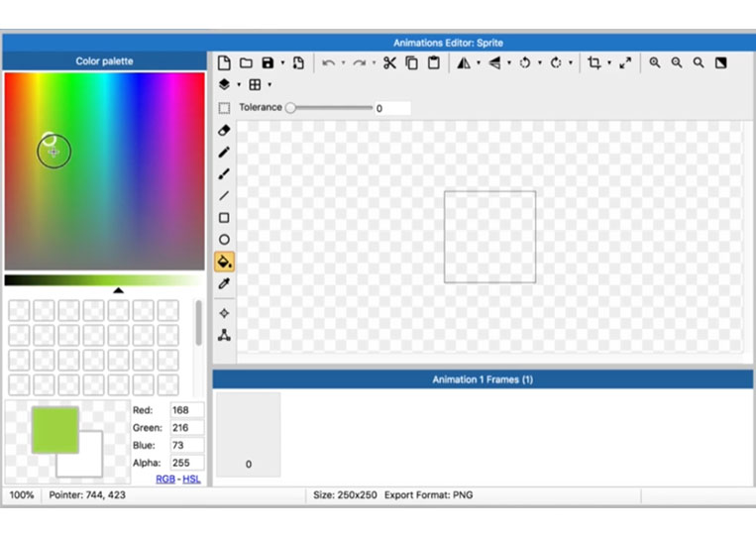
Task: Switch to HSL color mode link
Action: (191, 480)
